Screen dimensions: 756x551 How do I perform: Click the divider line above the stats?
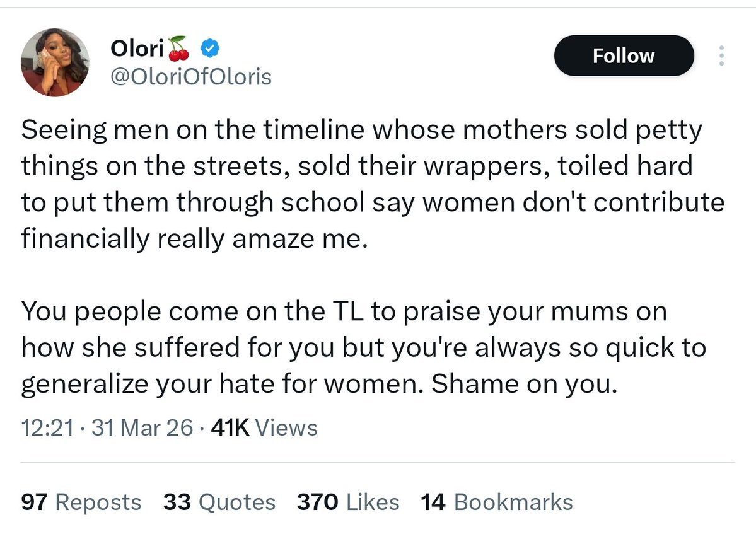(378, 463)
